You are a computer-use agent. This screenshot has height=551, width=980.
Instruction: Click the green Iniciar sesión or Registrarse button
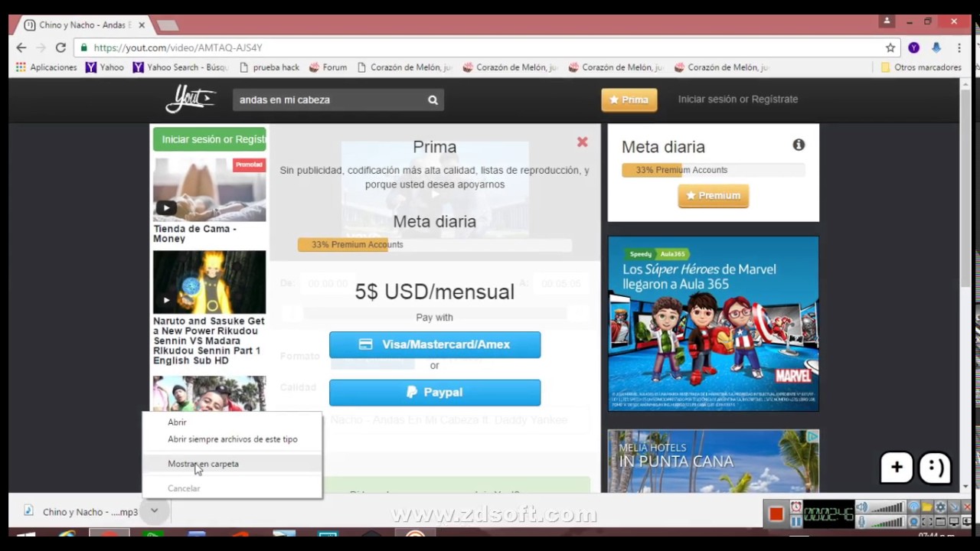coord(210,139)
